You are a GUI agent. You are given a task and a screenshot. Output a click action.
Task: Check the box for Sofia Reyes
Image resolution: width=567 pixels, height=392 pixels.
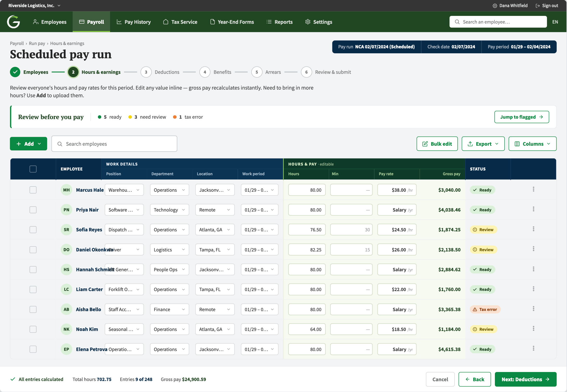pos(33,230)
